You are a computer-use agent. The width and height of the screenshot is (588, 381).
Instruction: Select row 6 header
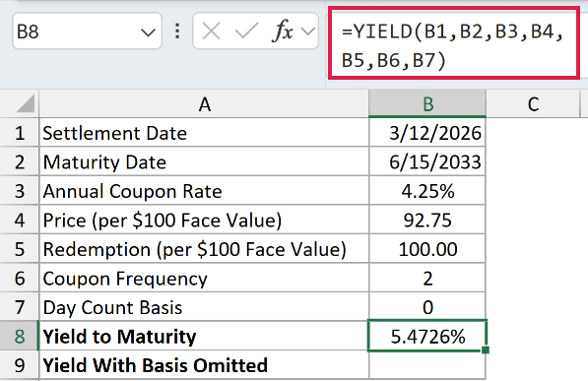click(x=20, y=279)
